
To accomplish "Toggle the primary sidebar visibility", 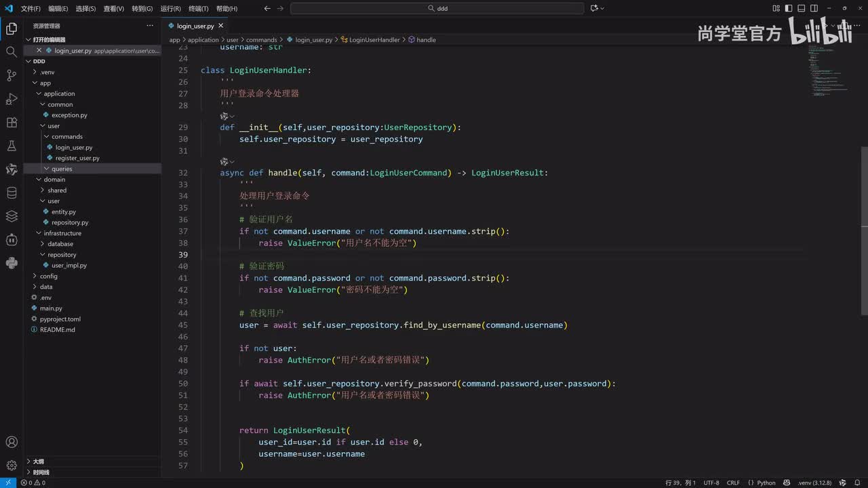I will pyautogui.click(x=789, y=8).
